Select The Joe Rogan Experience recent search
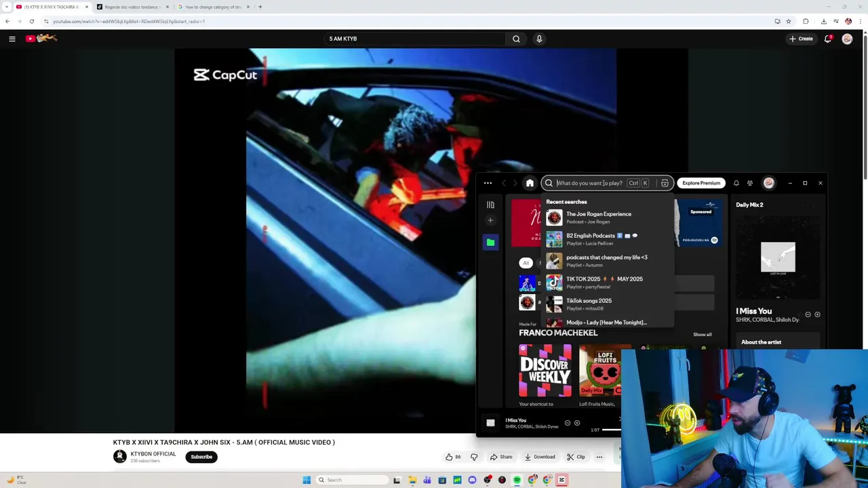The image size is (868, 488). coord(608,217)
